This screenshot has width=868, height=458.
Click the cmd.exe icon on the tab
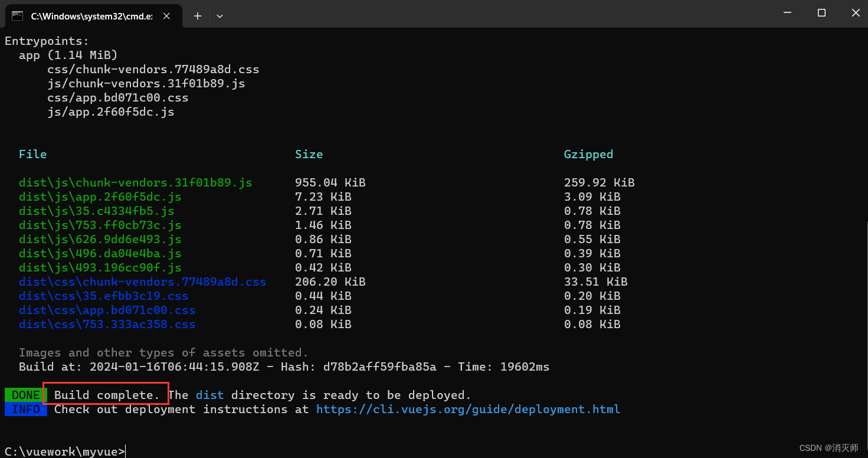click(x=18, y=16)
